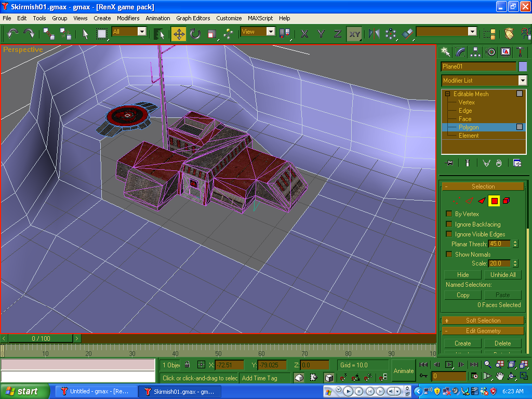The height and width of the screenshot is (399, 532).
Task: Check the Ignore Backfacing option
Action: [449, 224]
